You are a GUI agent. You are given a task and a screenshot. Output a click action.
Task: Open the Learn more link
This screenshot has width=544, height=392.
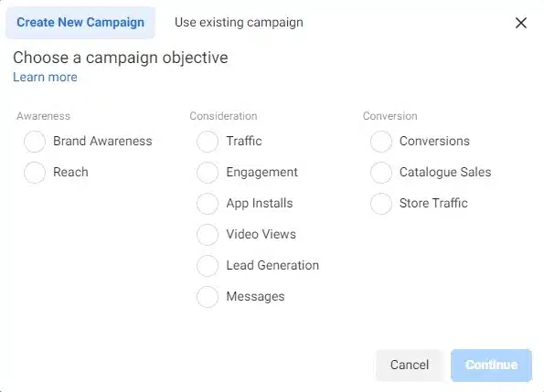45,77
